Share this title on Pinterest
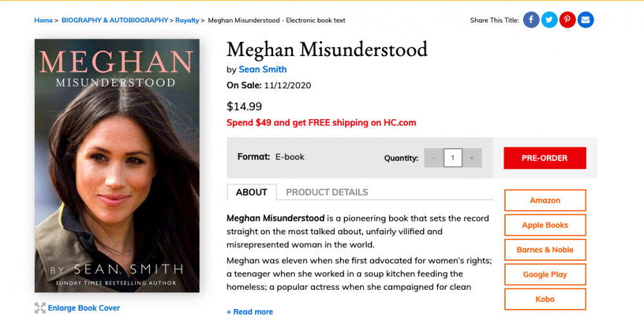Viewport: 644px width, 320px height. click(x=567, y=20)
